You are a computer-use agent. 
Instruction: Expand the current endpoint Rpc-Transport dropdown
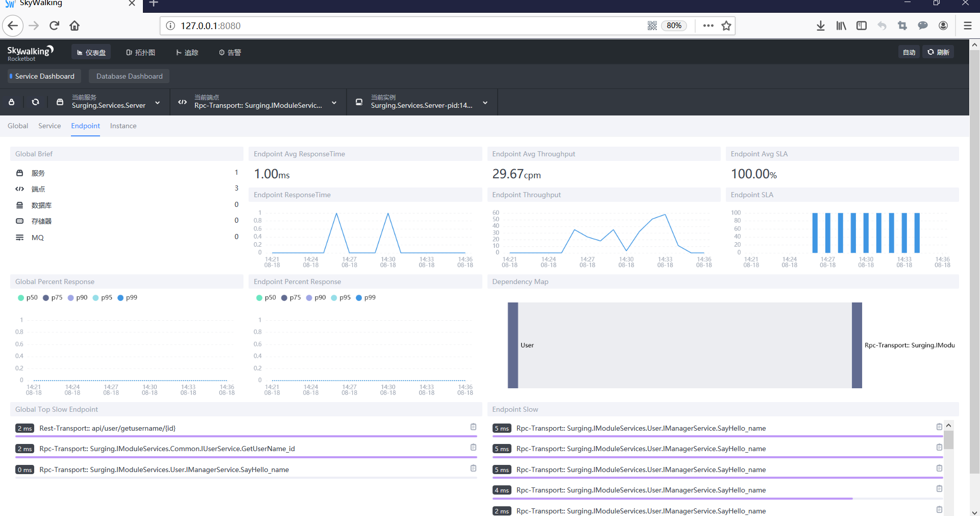(x=258, y=102)
